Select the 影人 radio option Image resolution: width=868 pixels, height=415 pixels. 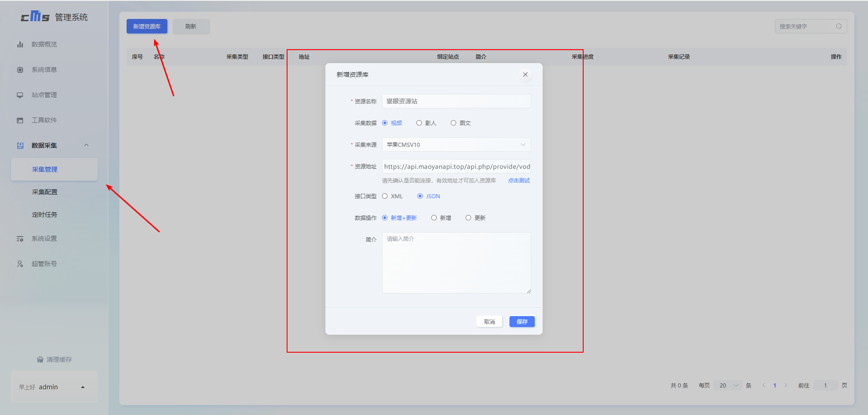point(419,123)
